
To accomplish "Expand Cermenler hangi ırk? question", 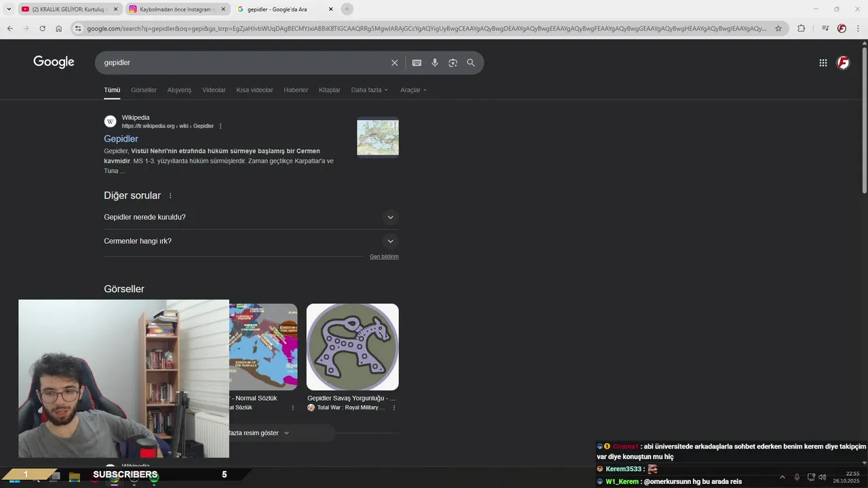I will pos(251,241).
